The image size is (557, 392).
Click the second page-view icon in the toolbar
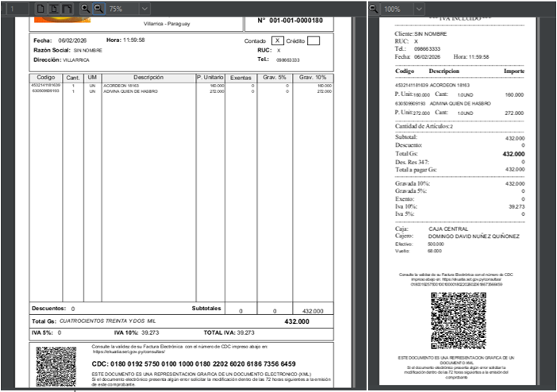coord(54,8)
